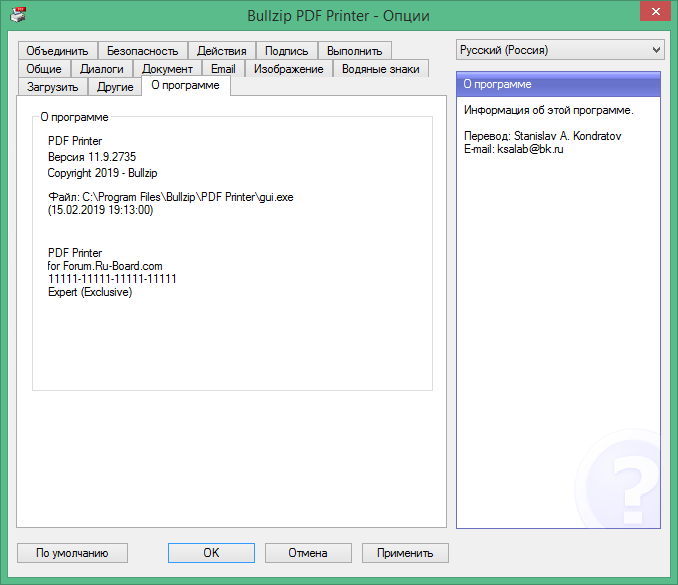Confirm with the OK button
The width and height of the screenshot is (678, 585).
tap(211, 553)
